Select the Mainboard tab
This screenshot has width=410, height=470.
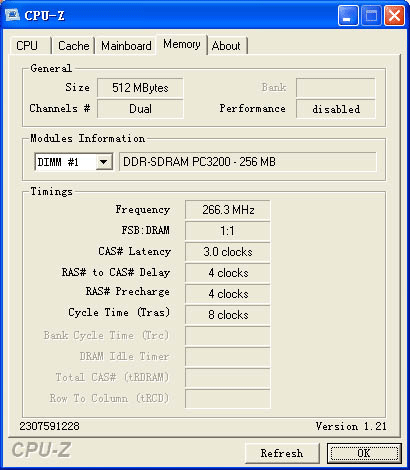(x=126, y=46)
